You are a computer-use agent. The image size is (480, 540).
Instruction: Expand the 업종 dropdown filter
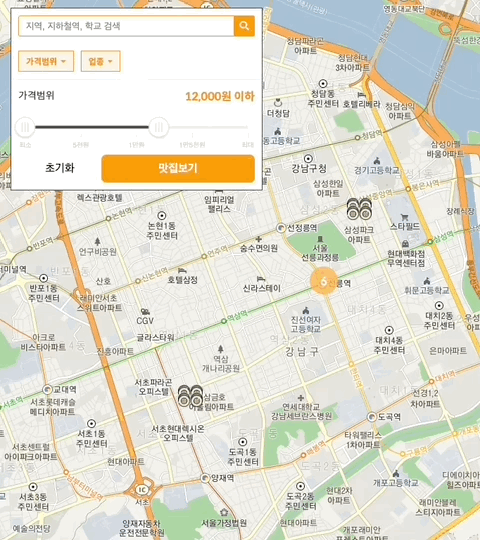coord(101,61)
